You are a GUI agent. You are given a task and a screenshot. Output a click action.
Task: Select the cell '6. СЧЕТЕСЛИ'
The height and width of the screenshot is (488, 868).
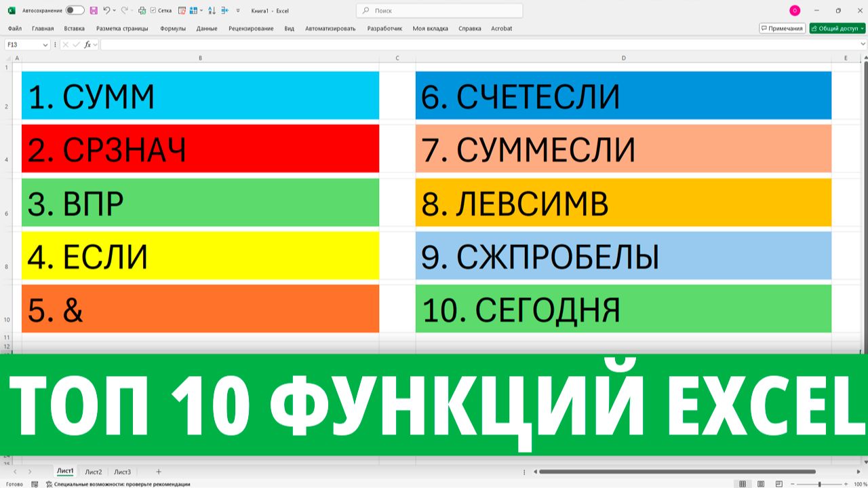[x=623, y=96]
